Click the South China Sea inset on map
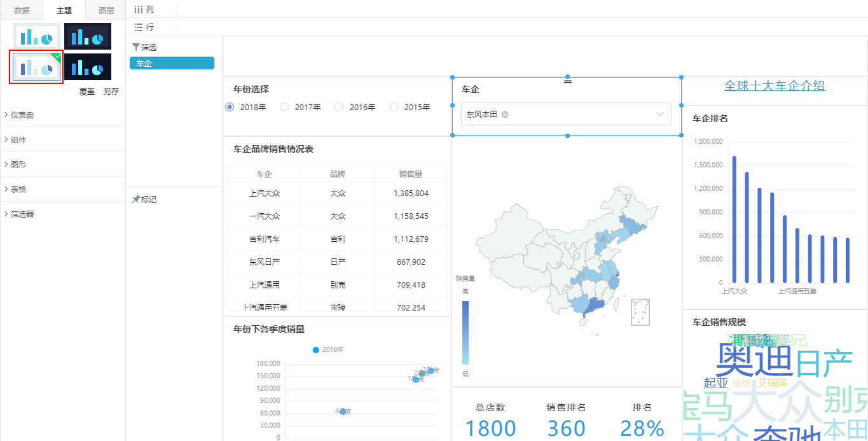Image resolution: width=868 pixels, height=441 pixels. [640, 312]
